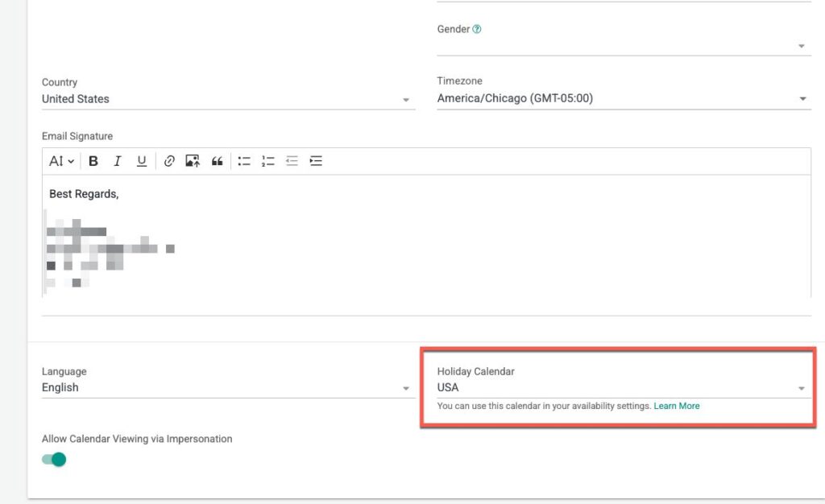This screenshot has height=504, width=825.
Task: Click the Email Signature label
Action: [77, 136]
